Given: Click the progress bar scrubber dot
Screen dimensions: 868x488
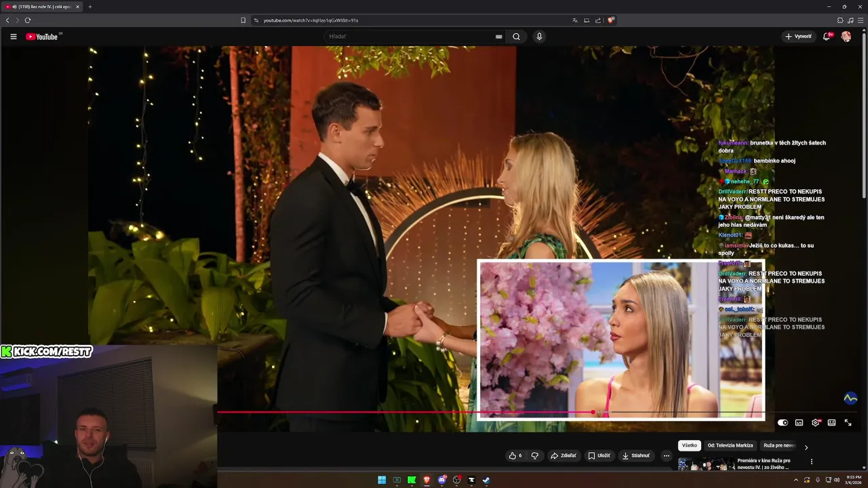Looking at the screenshot, I should (x=593, y=412).
